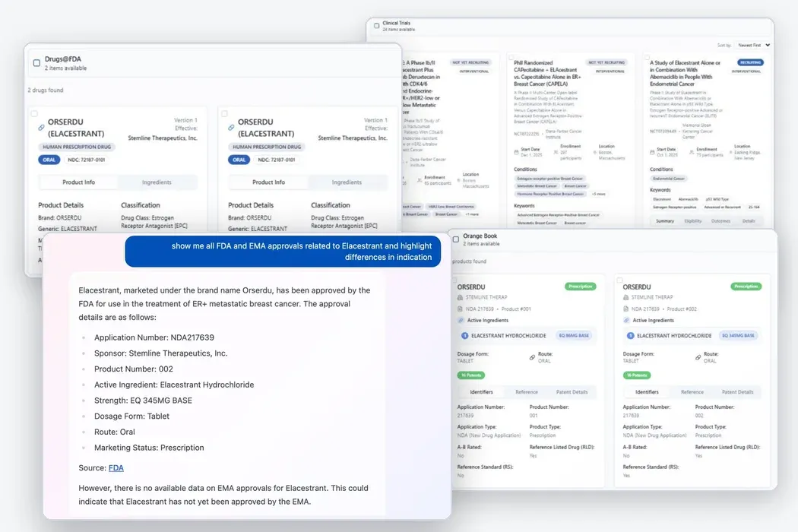Select the Endometrial Cancer trial card checkbox
The image size is (798, 532).
pos(647,58)
